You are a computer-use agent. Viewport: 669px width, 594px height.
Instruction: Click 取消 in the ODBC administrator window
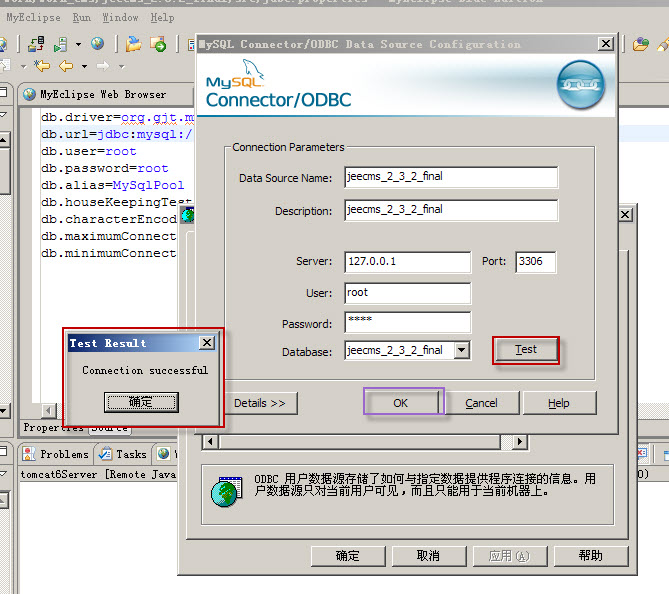[428, 556]
